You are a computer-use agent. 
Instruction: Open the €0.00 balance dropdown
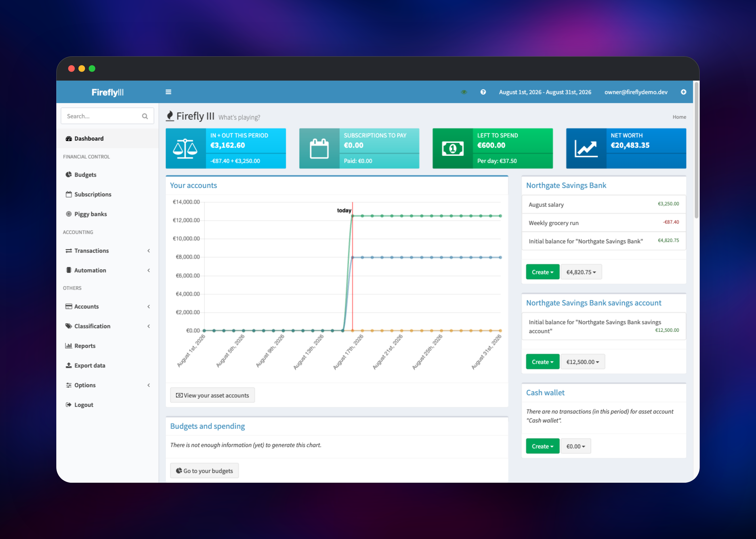tap(575, 446)
